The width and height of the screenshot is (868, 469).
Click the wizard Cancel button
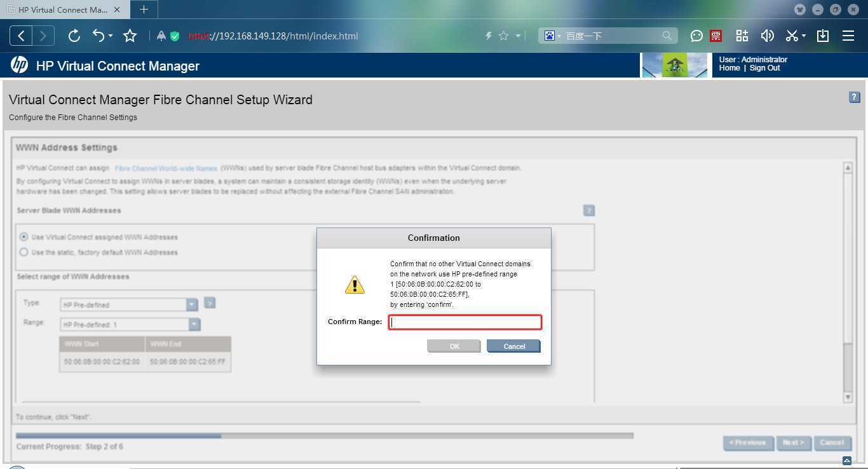click(832, 443)
